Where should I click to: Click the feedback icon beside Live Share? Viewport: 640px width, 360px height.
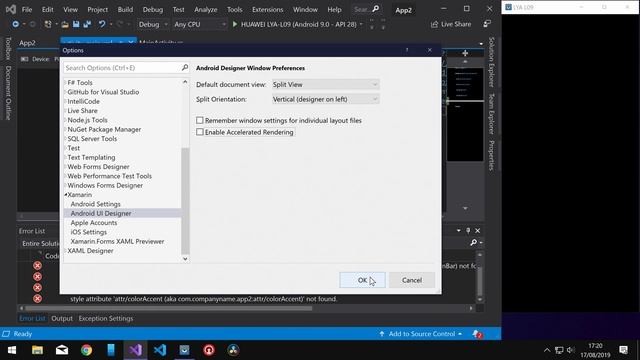coord(487,24)
